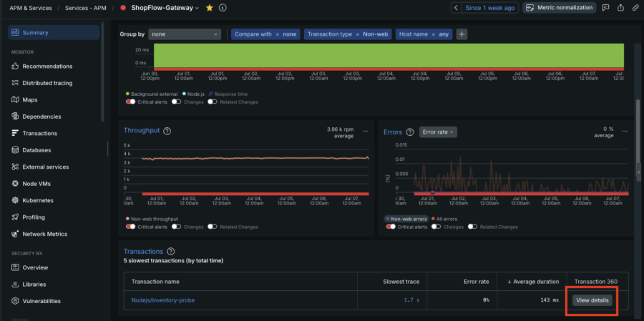The width and height of the screenshot is (644, 321).
Task: Toggle Critical alerts on Errors chart
Action: click(391, 227)
